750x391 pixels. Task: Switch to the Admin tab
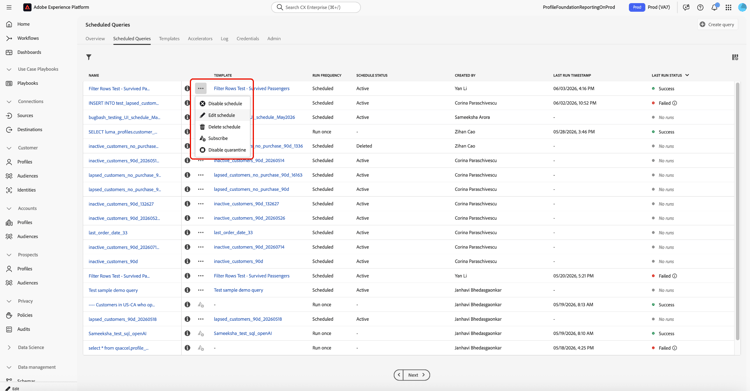(x=274, y=39)
